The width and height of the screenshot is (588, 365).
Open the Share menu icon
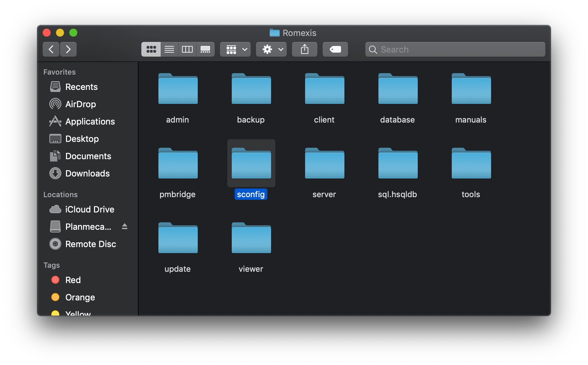click(x=304, y=49)
